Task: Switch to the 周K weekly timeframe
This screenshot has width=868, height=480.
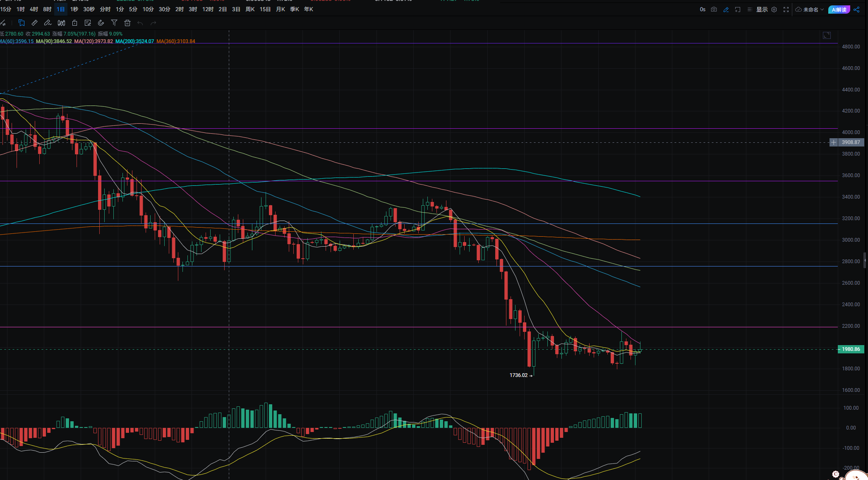Action: point(250,9)
